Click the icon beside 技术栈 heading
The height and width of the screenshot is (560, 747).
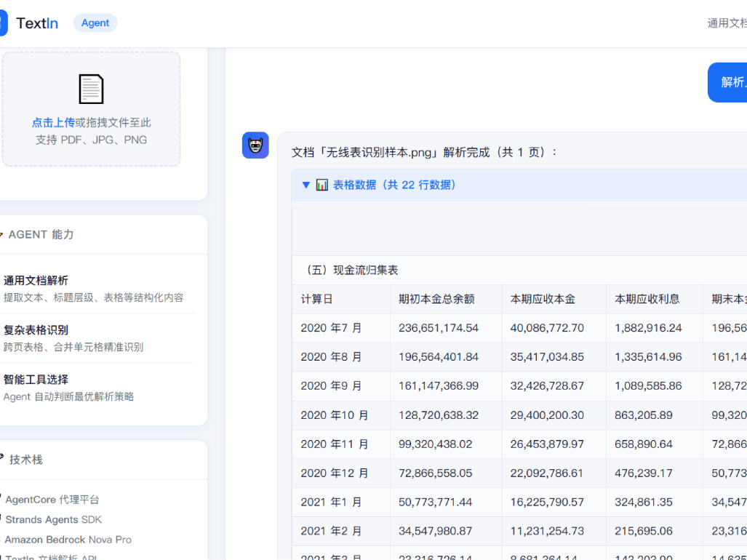click(1, 459)
